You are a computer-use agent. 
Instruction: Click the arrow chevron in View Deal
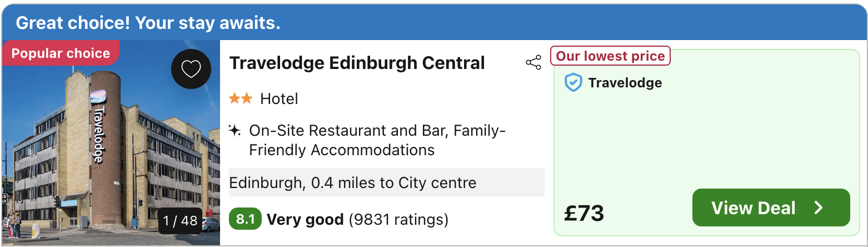coord(819,208)
